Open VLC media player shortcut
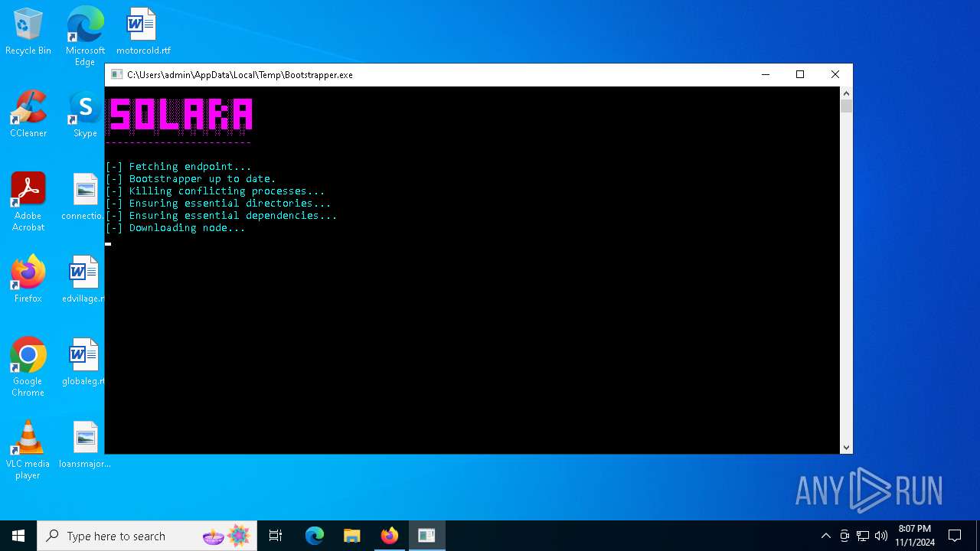Viewport: 980px width, 551px height. pyautogui.click(x=28, y=450)
